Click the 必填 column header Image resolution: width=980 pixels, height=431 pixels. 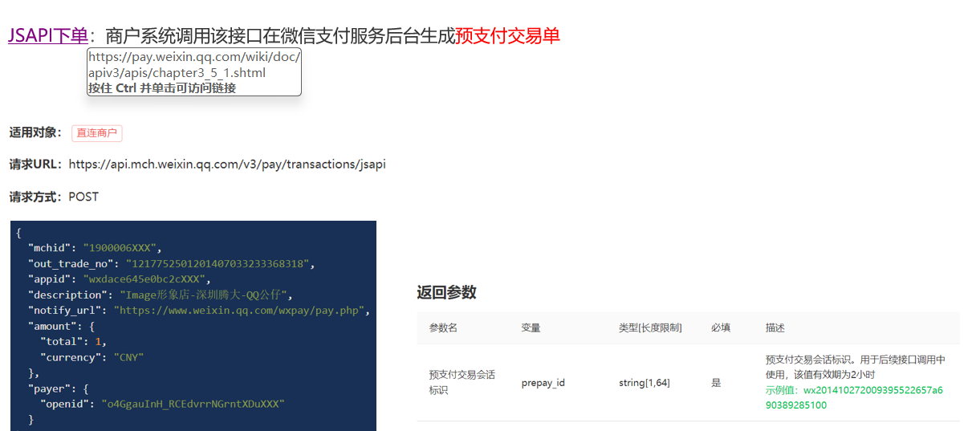point(721,328)
